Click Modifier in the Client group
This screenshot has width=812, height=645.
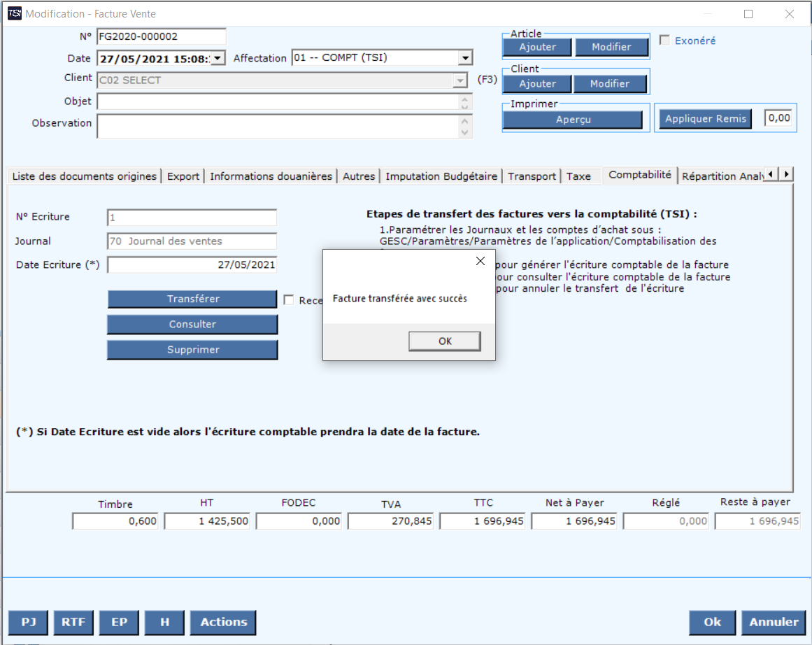click(610, 83)
